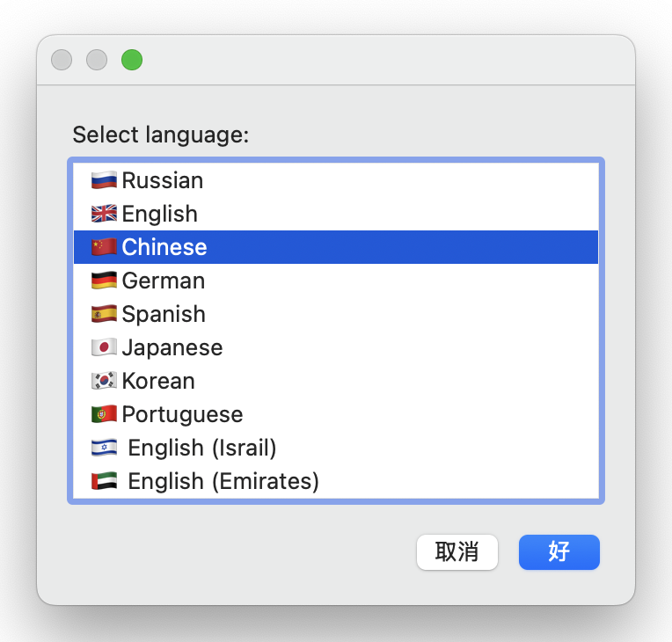This screenshot has height=642, width=672.
Task: Choose the English language entry
Action: [x=336, y=214]
